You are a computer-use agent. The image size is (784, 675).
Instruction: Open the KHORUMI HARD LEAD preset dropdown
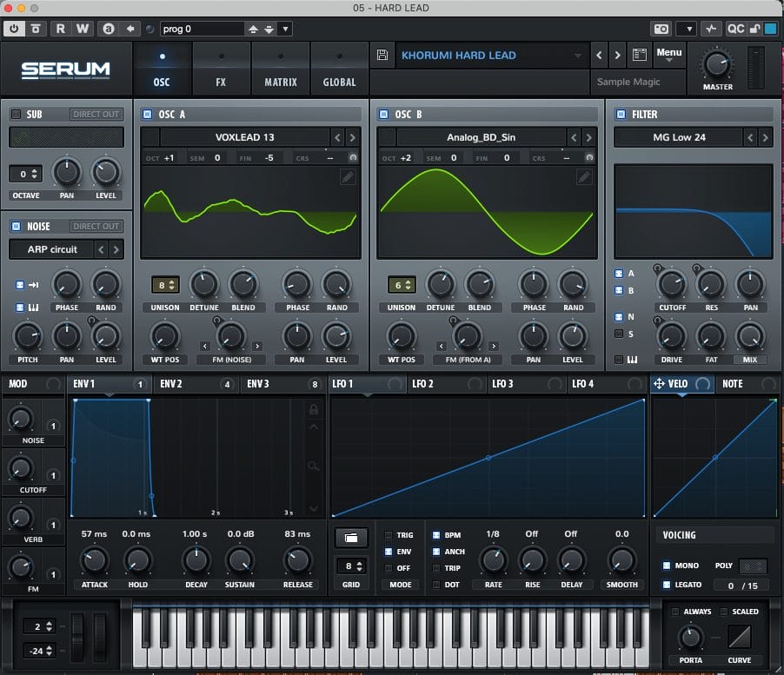(x=578, y=55)
